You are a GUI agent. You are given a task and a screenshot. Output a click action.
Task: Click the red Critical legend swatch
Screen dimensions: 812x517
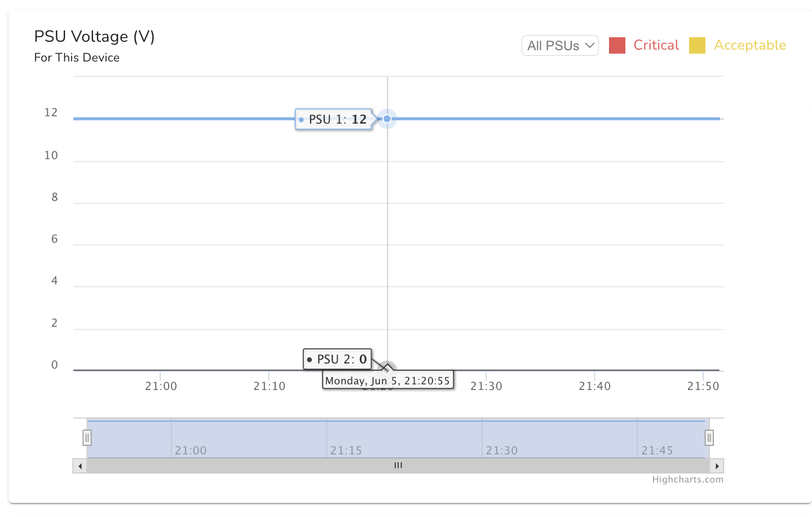(x=617, y=46)
